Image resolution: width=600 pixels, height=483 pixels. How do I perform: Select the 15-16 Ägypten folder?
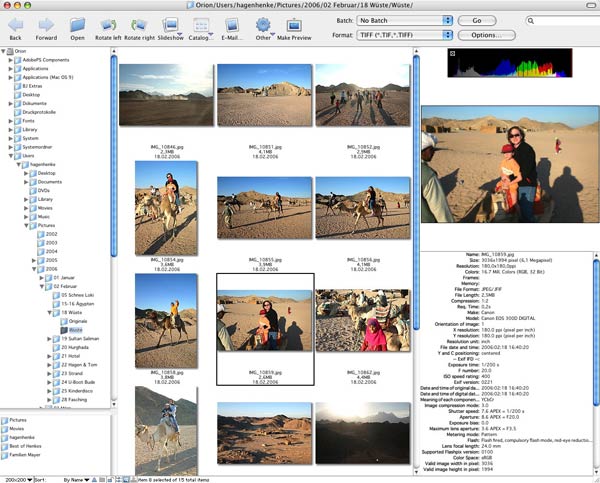click(73, 304)
